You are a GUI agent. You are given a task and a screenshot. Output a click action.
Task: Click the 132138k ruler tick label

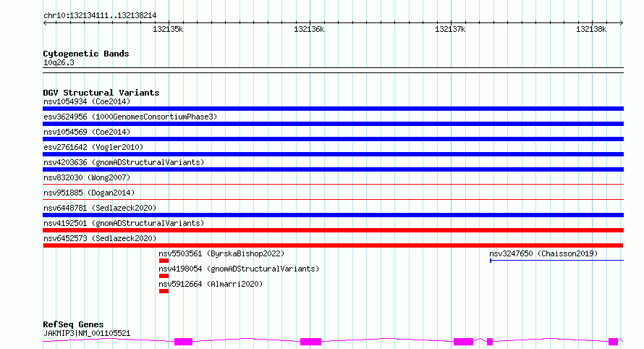coord(591,29)
